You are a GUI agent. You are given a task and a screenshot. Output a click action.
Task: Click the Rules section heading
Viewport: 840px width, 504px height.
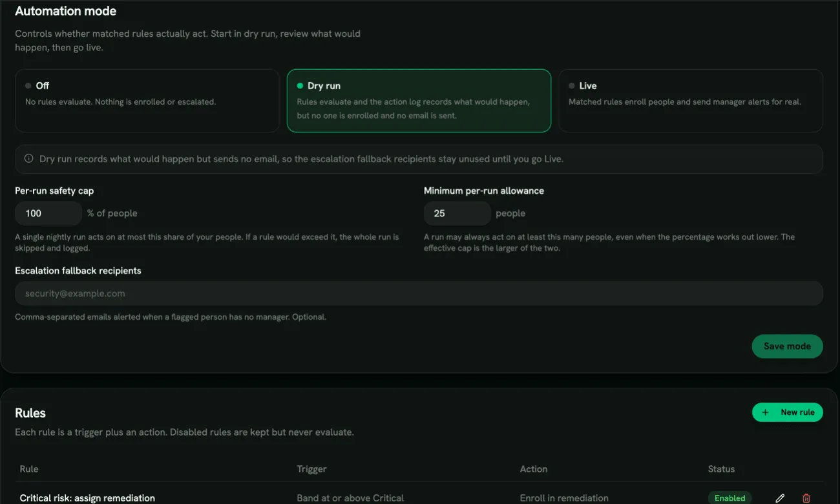[30, 413]
